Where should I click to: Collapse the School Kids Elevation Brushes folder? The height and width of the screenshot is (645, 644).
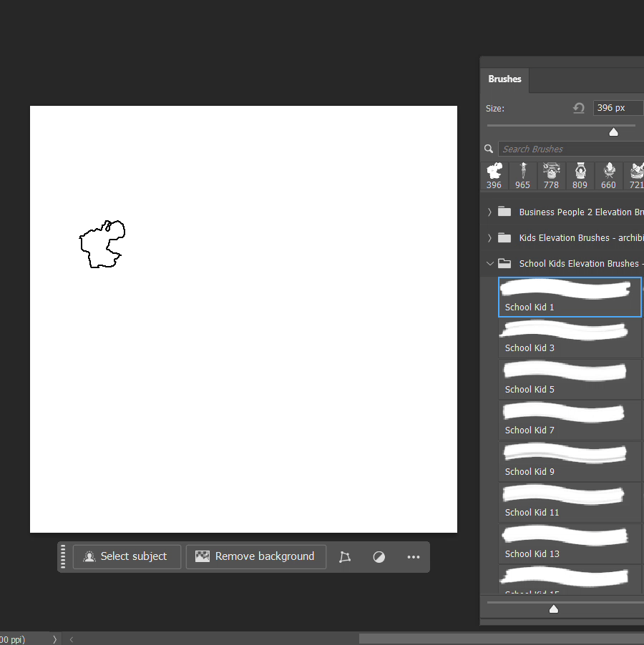[489, 264]
